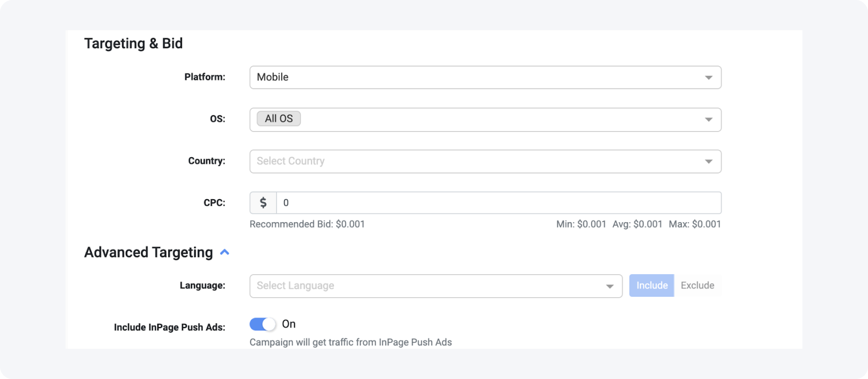Click the All OS tag chip
This screenshot has height=379, width=868.
[278, 118]
